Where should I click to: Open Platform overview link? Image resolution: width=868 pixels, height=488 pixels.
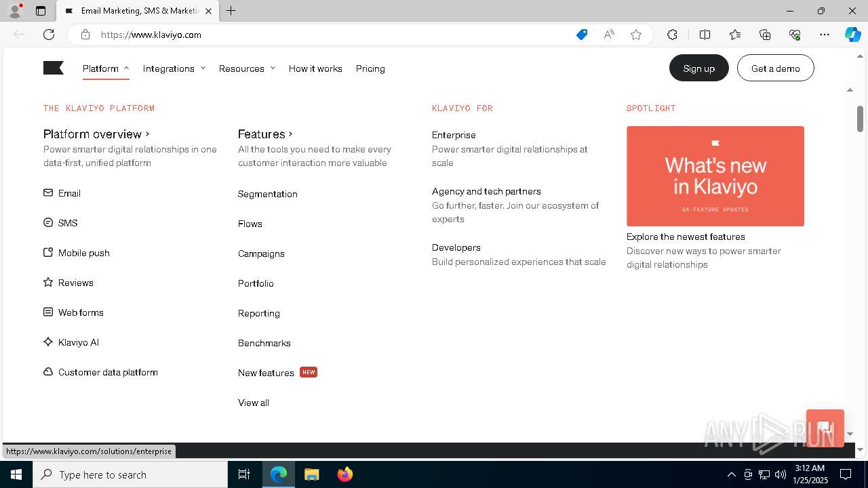tap(96, 134)
